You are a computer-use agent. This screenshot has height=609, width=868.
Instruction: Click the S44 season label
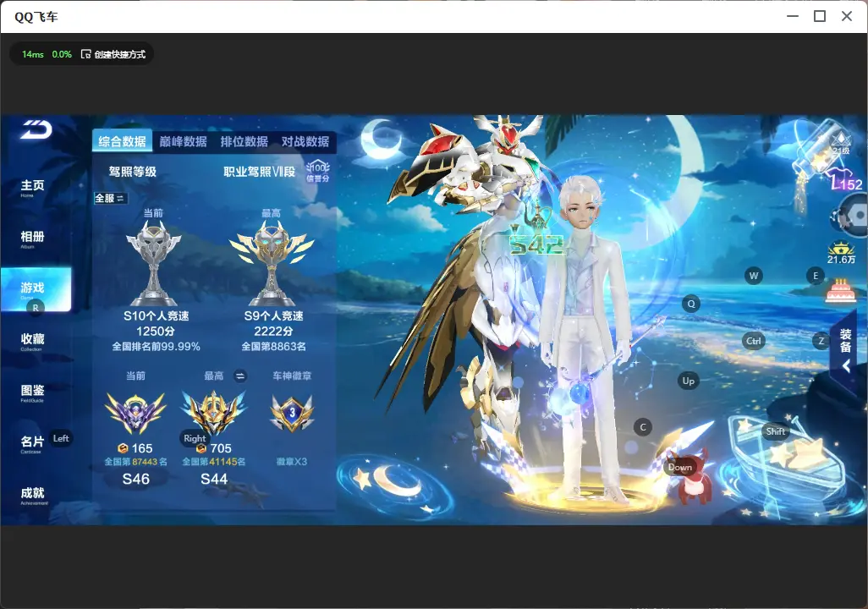pos(214,479)
